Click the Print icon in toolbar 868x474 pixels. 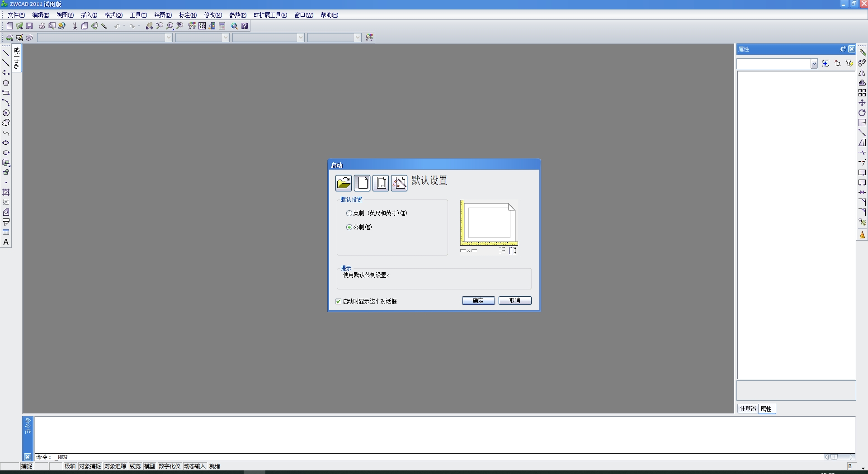[x=42, y=26]
